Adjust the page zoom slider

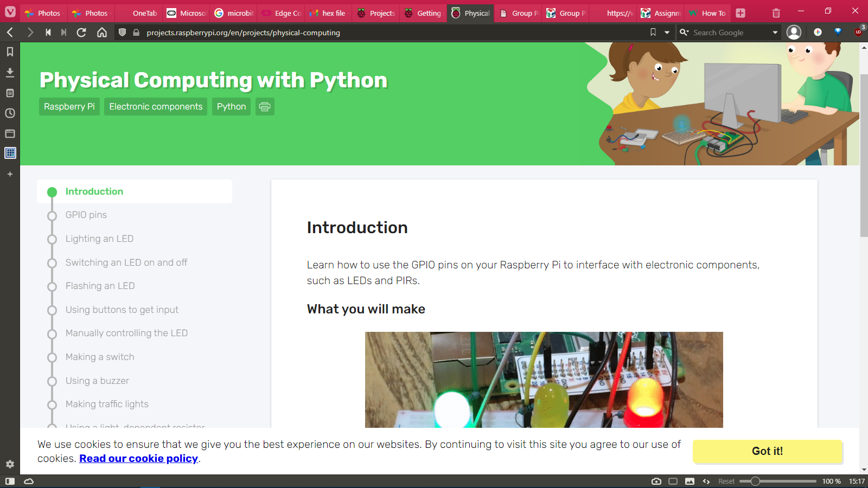tap(778, 481)
